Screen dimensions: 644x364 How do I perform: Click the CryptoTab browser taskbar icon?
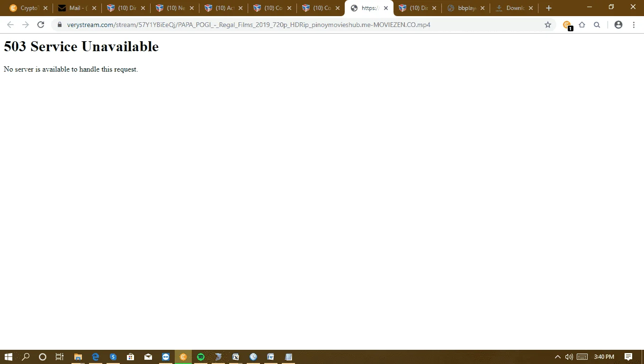point(183,357)
